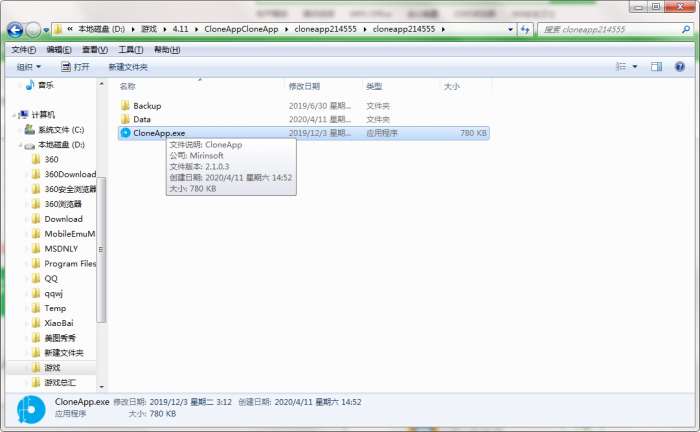
Task: Open the 360 folder in tree
Action: pyautogui.click(x=51, y=159)
